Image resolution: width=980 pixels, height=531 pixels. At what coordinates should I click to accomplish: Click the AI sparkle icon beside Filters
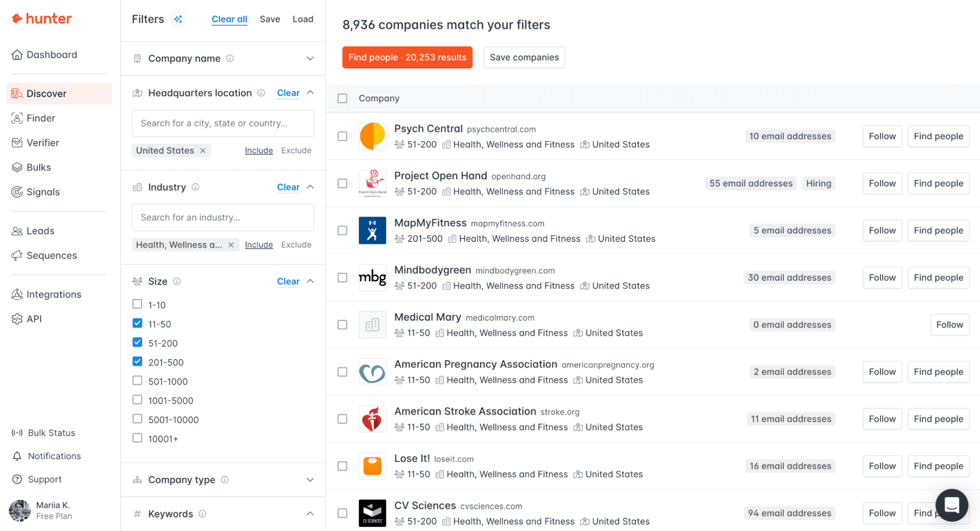178,19
